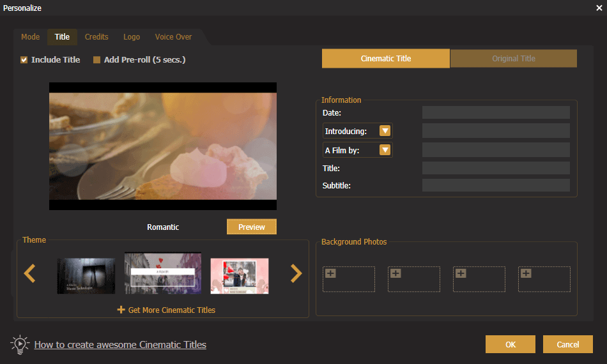Add photo to fourth background slot
607x364 pixels.
click(526, 273)
